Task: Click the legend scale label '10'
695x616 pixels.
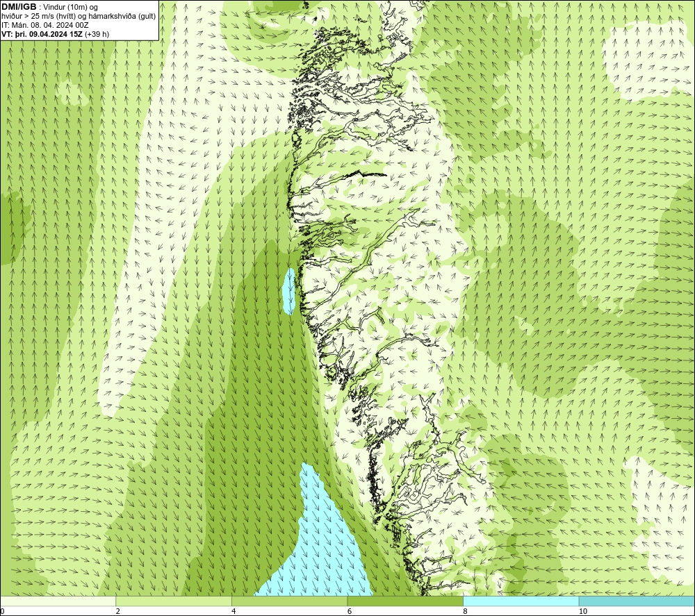Action: pyautogui.click(x=583, y=611)
